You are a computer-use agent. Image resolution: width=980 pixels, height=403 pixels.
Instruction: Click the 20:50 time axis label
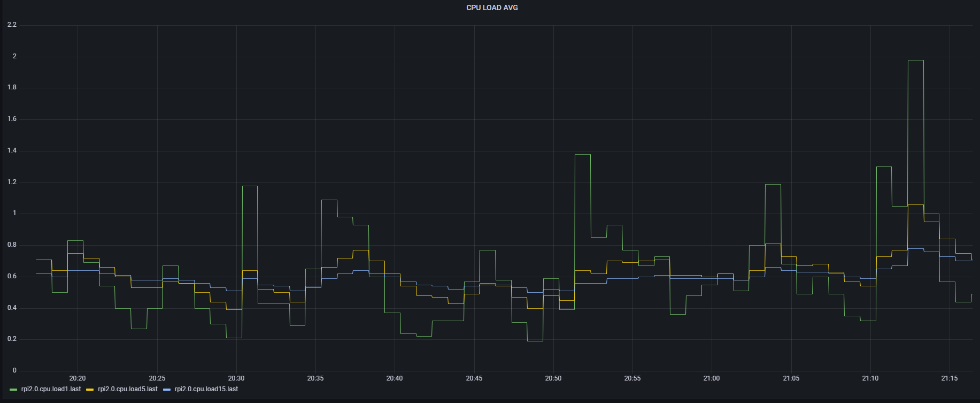point(553,378)
